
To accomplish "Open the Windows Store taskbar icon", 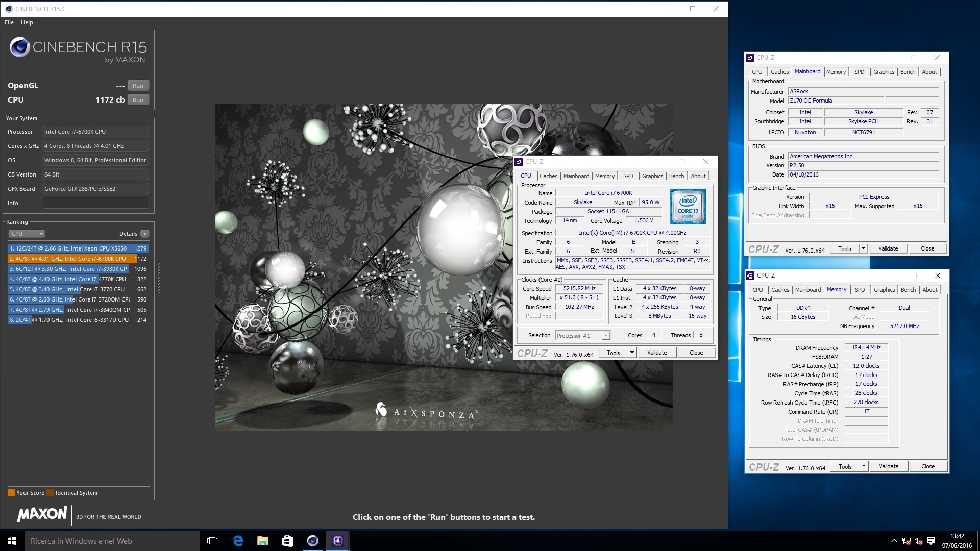I will point(287,541).
